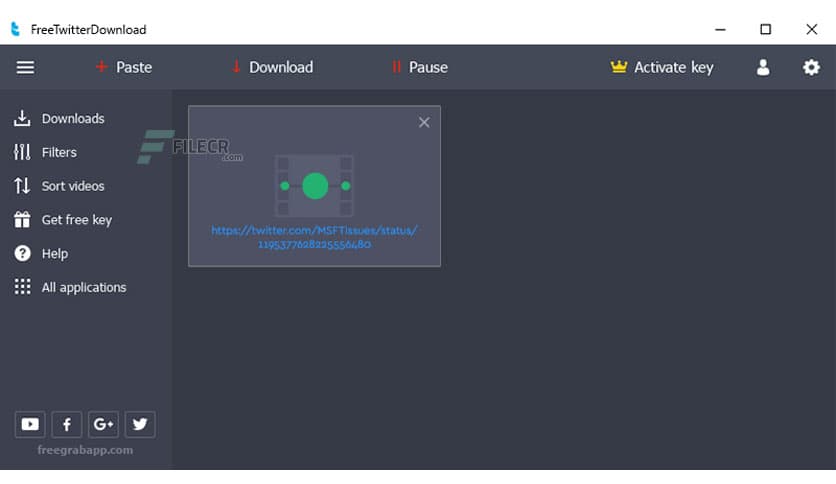Open All applications menu item
Screen dimensions: 836x484
[70, 287]
